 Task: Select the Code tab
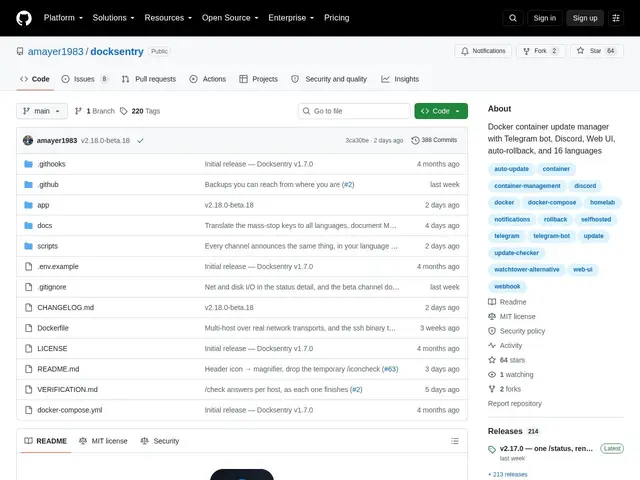[x=35, y=79]
